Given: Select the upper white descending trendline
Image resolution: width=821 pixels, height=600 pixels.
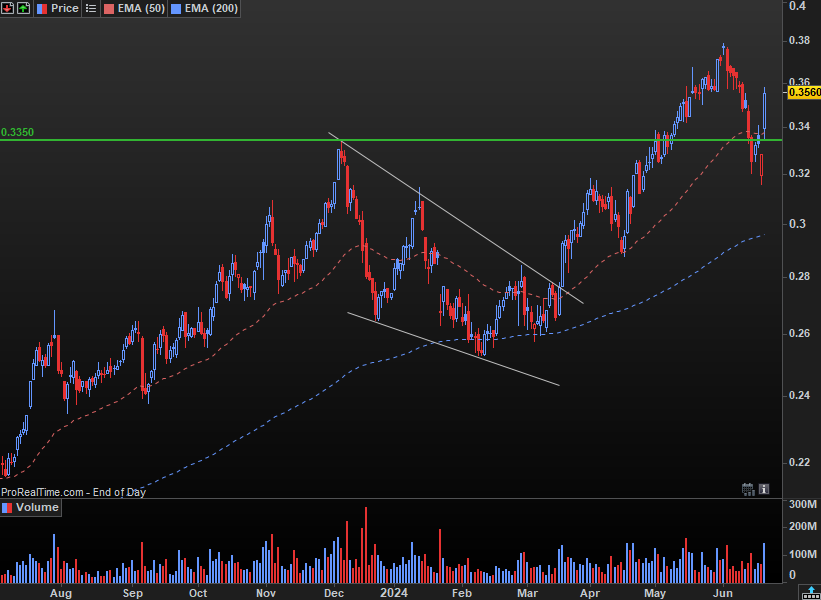Looking at the screenshot, I should 456,218.
